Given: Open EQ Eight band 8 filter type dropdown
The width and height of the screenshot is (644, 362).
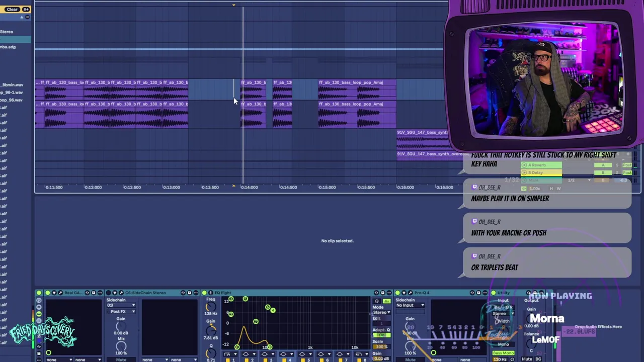Looking at the screenshot, I should pos(362,354).
